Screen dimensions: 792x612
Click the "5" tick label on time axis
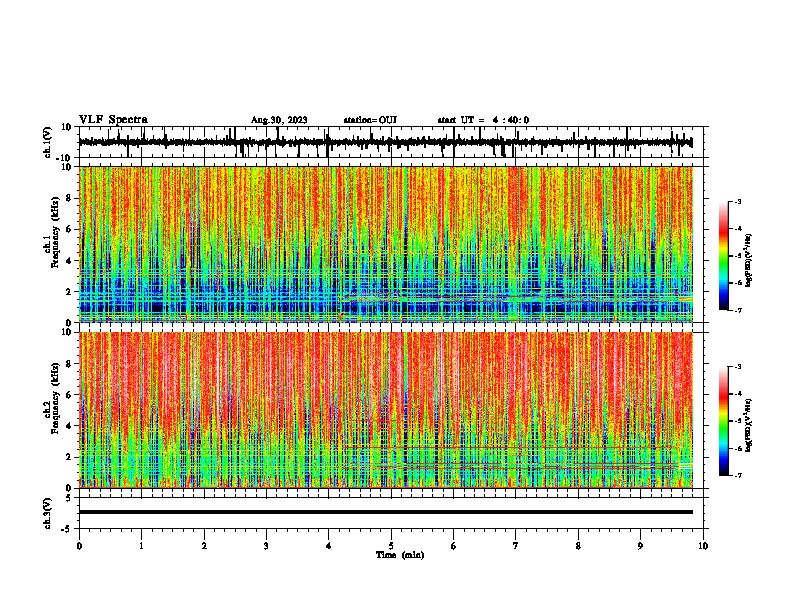click(x=391, y=546)
